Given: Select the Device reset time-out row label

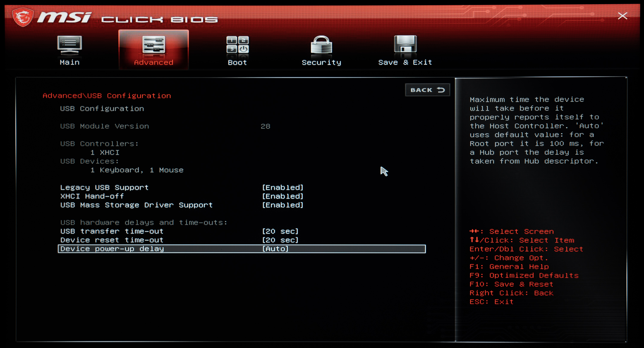Looking at the screenshot, I should (x=112, y=240).
